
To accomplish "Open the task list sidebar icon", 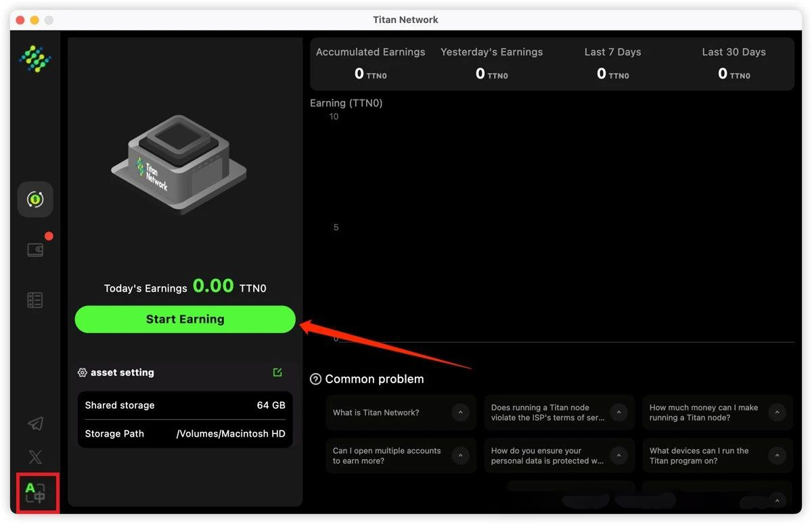I will pyautogui.click(x=35, y=300).
